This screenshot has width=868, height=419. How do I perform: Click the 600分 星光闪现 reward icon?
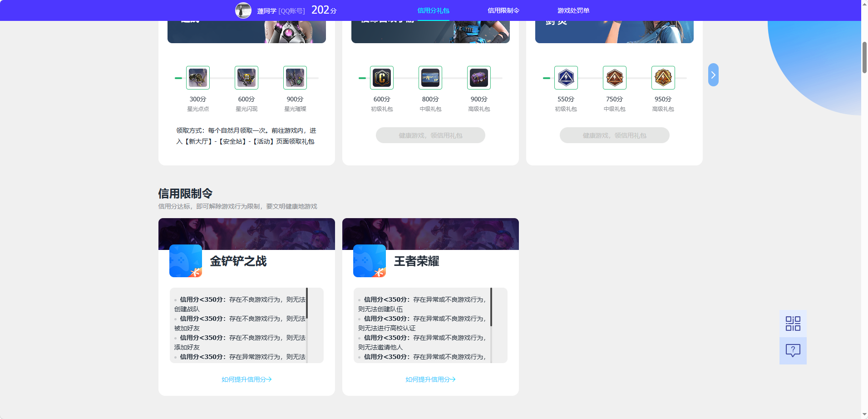[x=247, y=78]
